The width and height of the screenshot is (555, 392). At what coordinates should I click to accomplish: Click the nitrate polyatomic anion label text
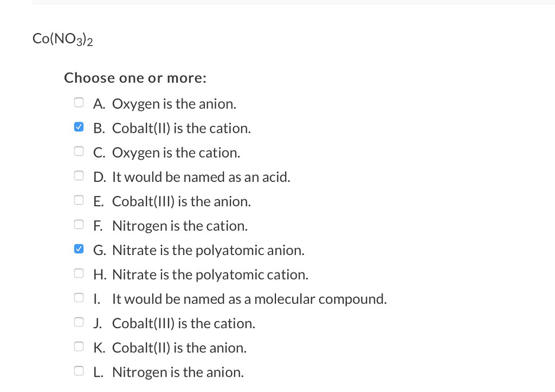pyautogui.click(x=208, y=250)
